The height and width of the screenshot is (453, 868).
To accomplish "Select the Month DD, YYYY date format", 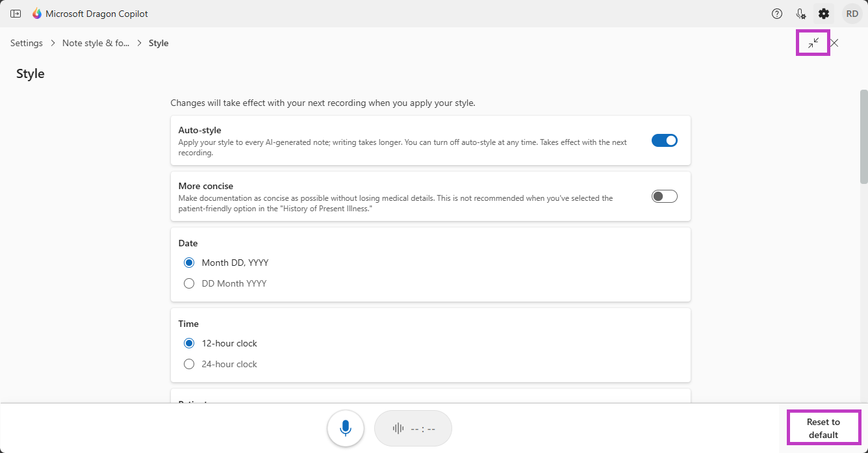I will pyautogui.click(x=189, y=263).
